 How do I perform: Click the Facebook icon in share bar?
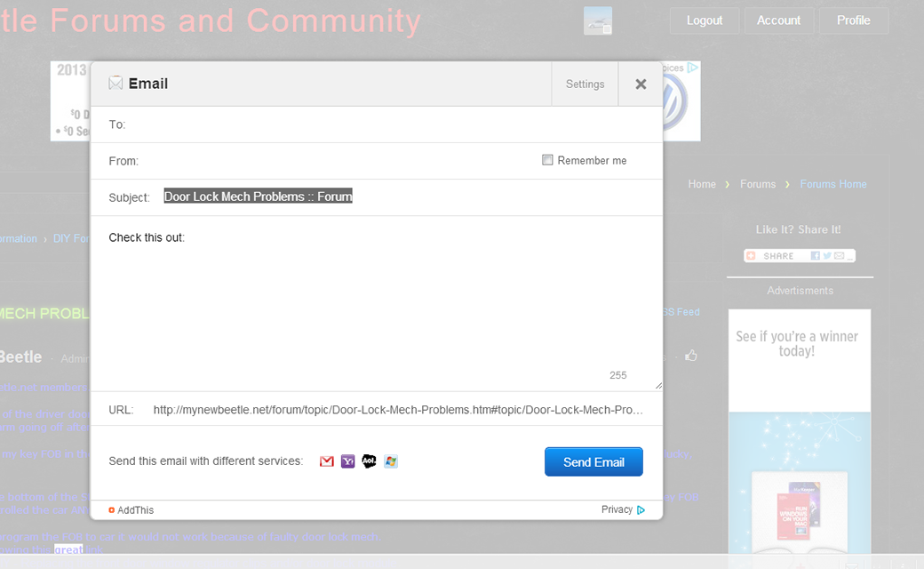pyautogui.click(x=815, y=256)
